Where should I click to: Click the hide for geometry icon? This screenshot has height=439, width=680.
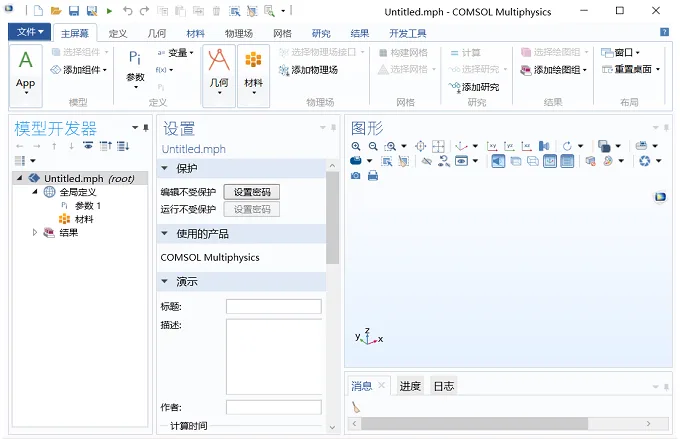pyautogui.click(x=427, y=161)
